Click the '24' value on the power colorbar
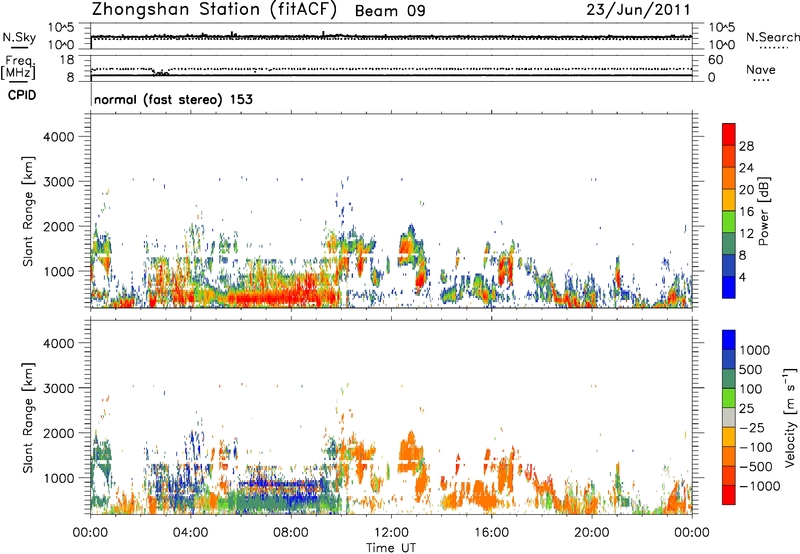 pyautogui.click(x=746, y=168)
